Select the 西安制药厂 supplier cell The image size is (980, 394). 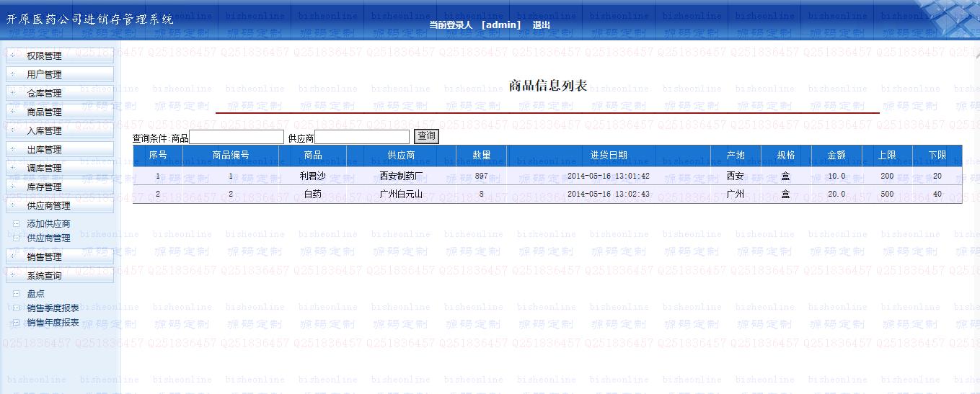[401, 176]
